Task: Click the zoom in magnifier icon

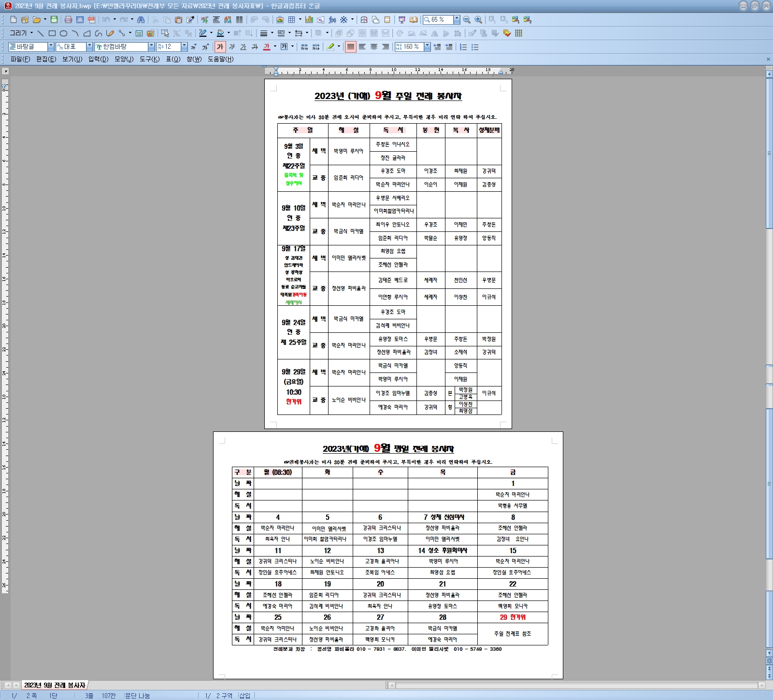Action: pyautogui.click(x=478, y=20)
